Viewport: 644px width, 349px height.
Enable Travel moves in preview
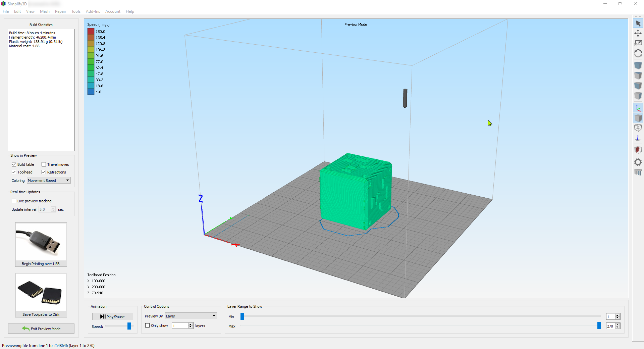click(44, 164)
